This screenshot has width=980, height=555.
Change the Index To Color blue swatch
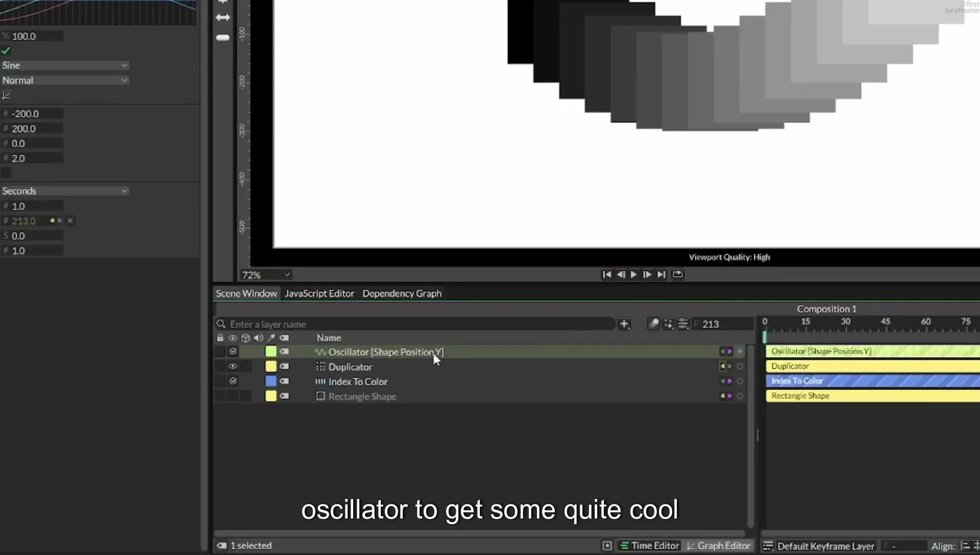pos(271,381)
